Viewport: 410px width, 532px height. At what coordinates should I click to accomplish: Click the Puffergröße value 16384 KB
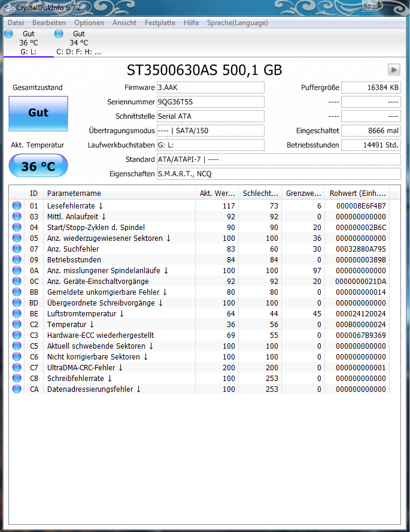[370, 87]
